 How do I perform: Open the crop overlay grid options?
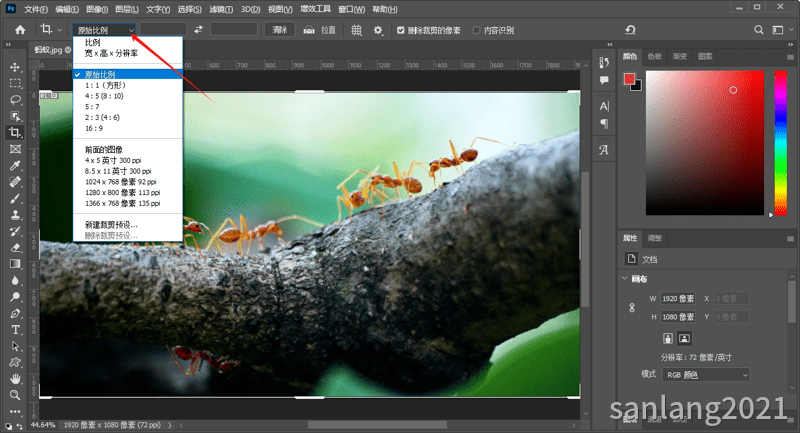(x=356, y=30)
